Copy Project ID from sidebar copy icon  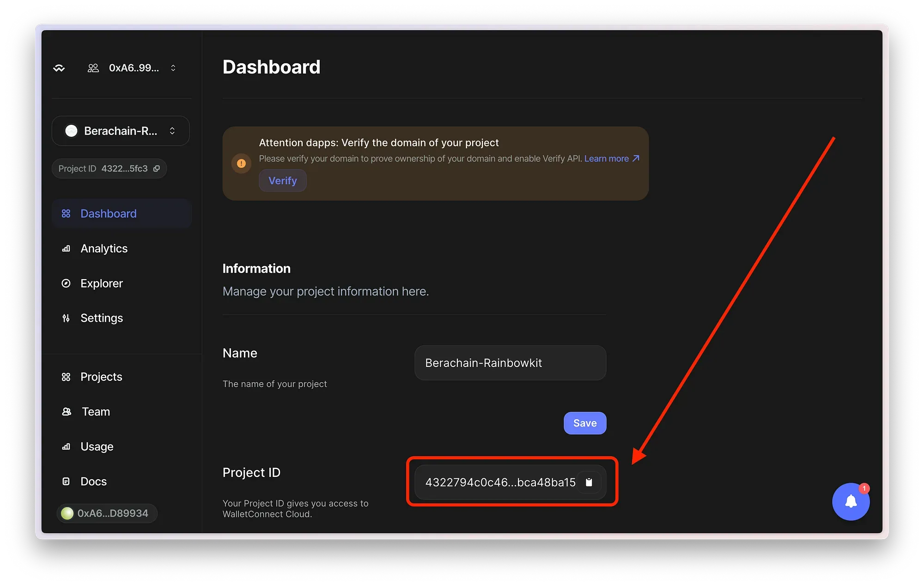157,169
